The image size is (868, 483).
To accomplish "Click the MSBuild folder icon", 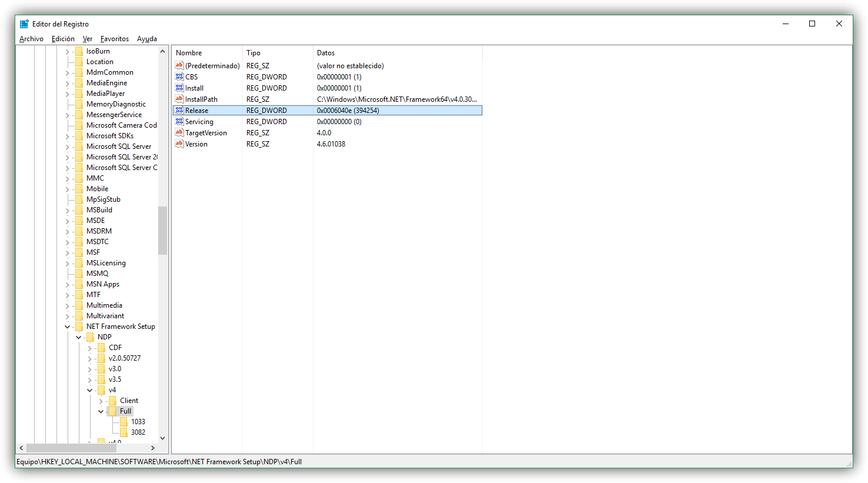I will coord(79,210).
